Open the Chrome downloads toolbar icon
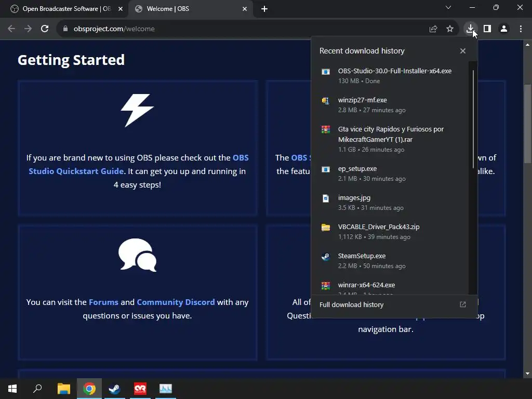Viewport: 532px width, 399px height. point(470,29)
